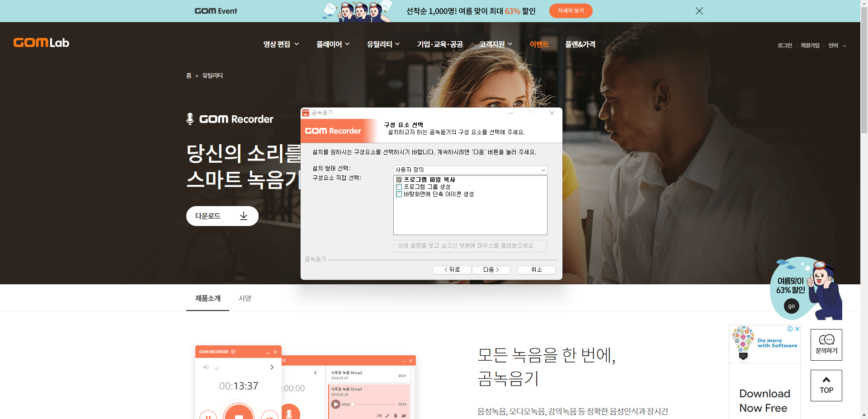Click the speaker volume icon in recorder preview
Screen dimensions: 868x419
[206, 367]
